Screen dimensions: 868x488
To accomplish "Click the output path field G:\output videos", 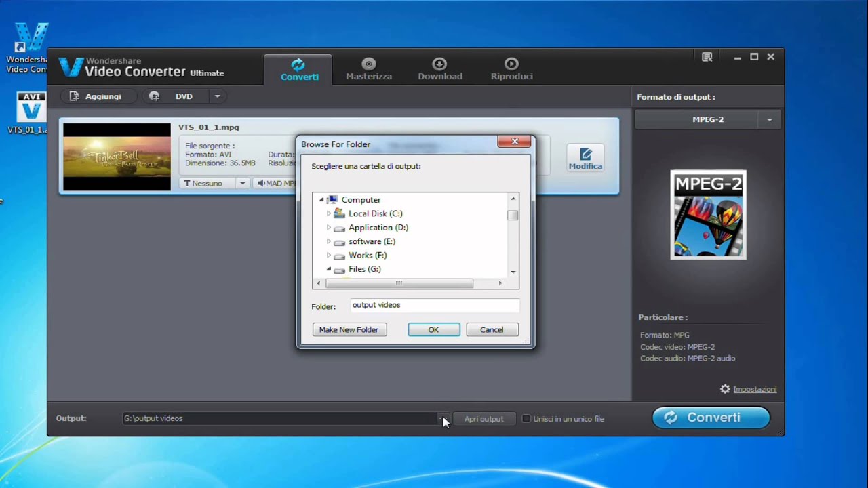I will tap(280, 418).
